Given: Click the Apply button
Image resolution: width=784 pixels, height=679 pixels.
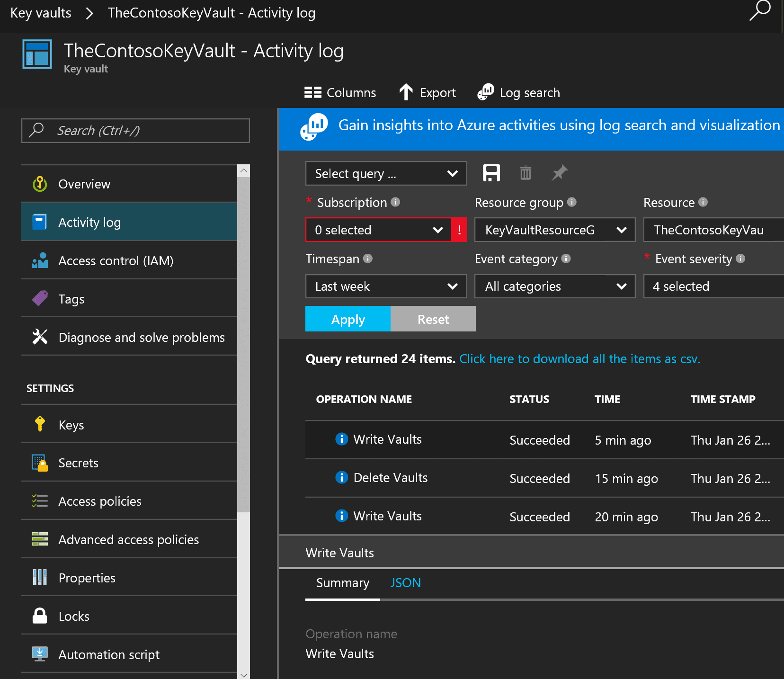Looking at the screenshot, I should [x=348, y=319].
